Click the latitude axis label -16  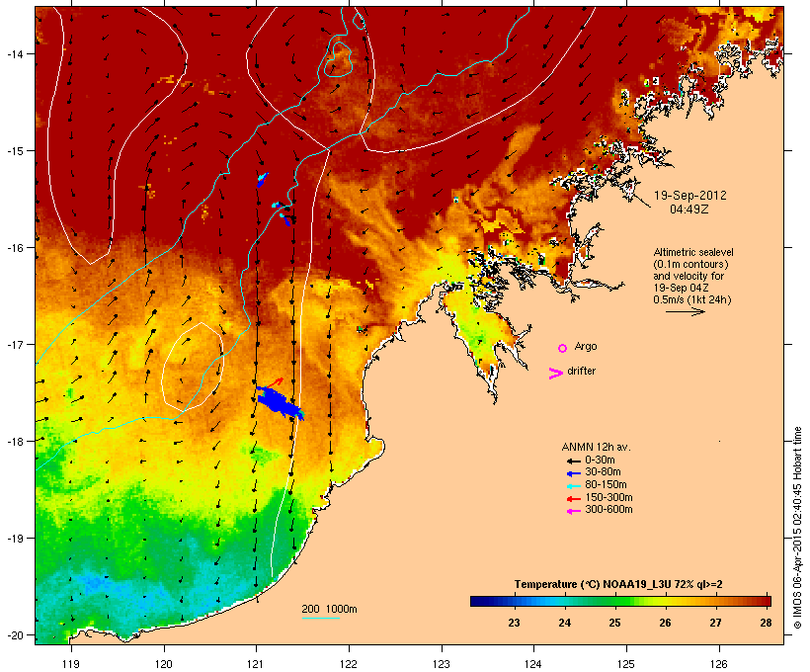pos(14,248)
